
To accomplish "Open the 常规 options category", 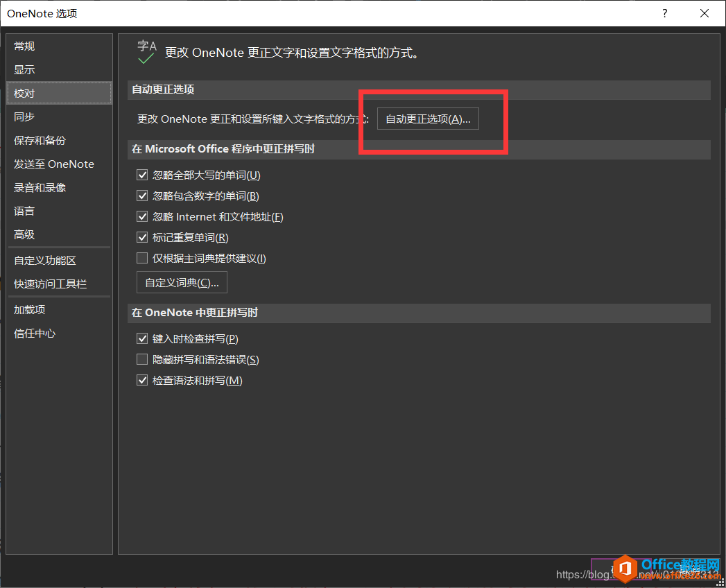I will (x=59, y=46).
